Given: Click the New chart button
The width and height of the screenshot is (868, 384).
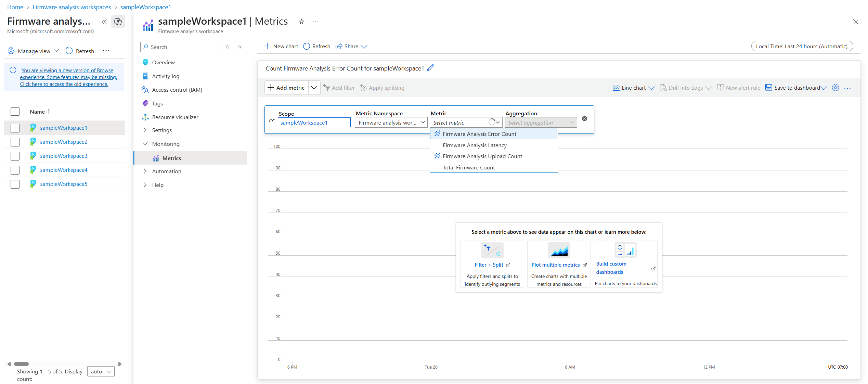Looking at the screenshot, I should click(x=281, y=47).
